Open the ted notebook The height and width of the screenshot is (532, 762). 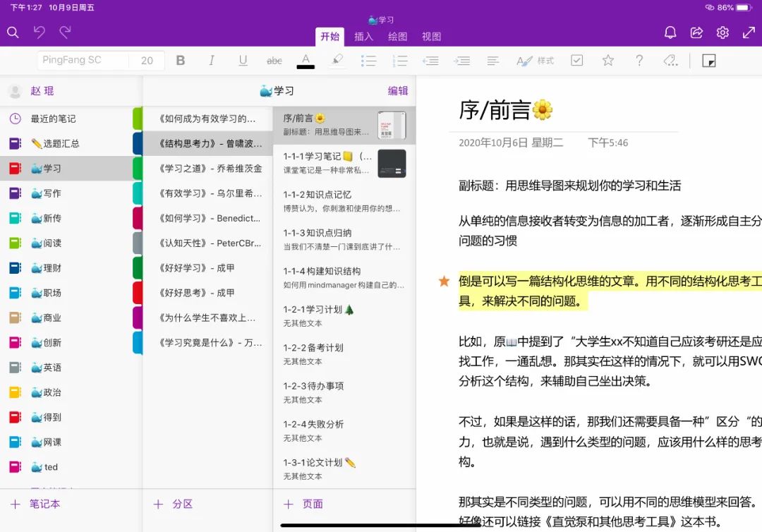tap(66, 467)
